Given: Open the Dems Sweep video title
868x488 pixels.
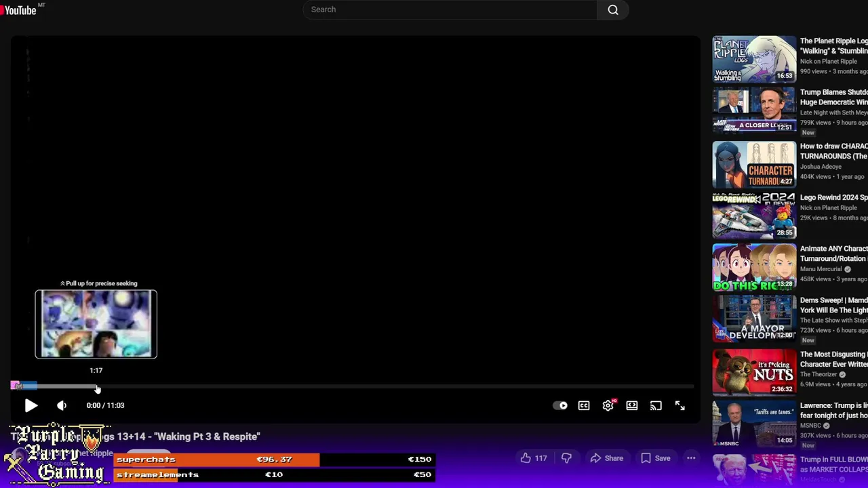Looking at the screenshot, I should tap(834, 305).
